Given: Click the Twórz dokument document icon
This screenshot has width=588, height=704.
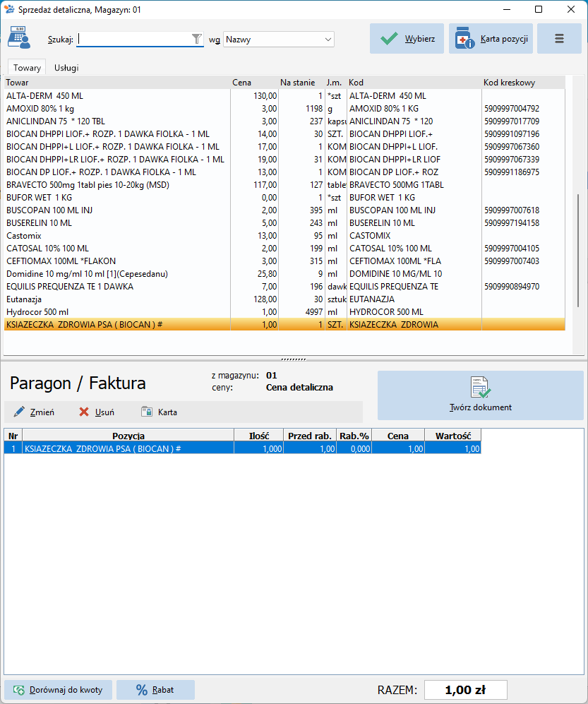Looking at the screenshot, I should [480, 388].
